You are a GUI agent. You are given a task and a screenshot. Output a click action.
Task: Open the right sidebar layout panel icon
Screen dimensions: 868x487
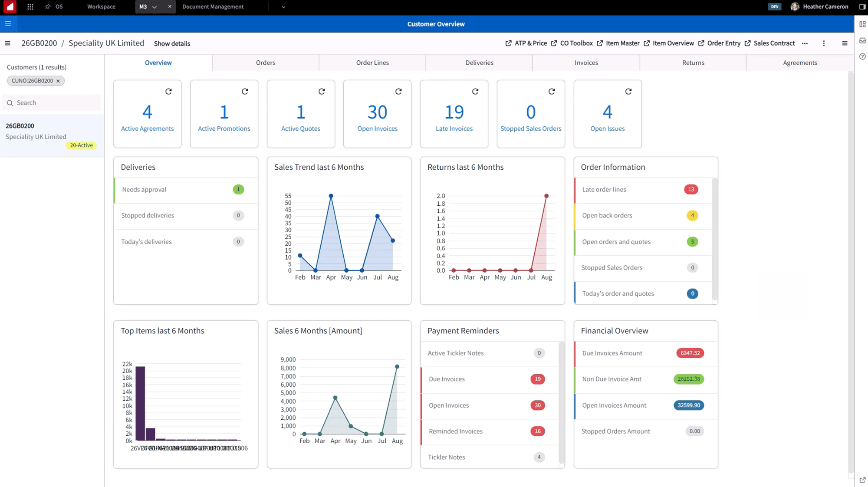point(862,24)
